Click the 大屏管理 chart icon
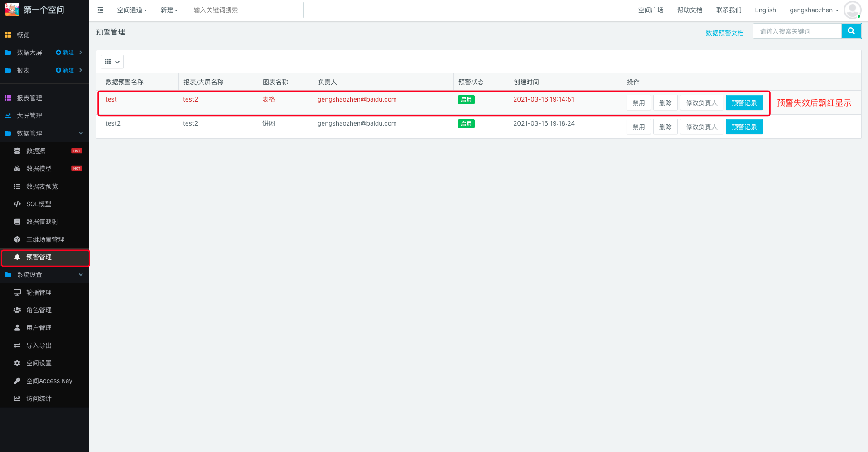Screen dimensions: 868x452 click(8, 116)
